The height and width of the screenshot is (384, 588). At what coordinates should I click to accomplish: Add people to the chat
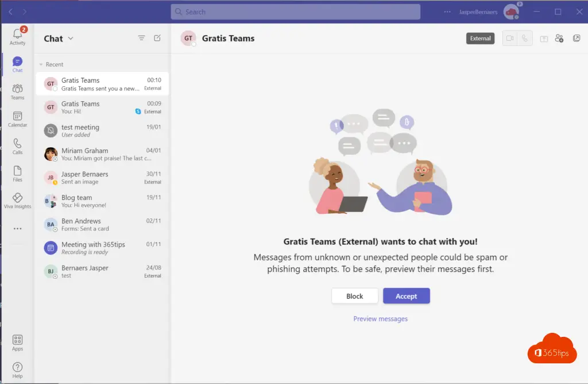[x=559, y=39]
